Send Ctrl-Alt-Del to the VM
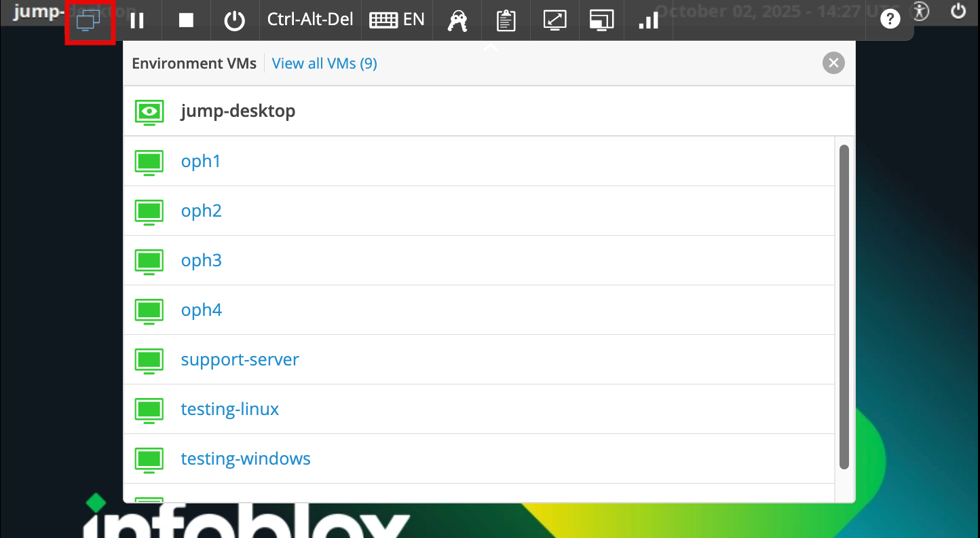 310,20
